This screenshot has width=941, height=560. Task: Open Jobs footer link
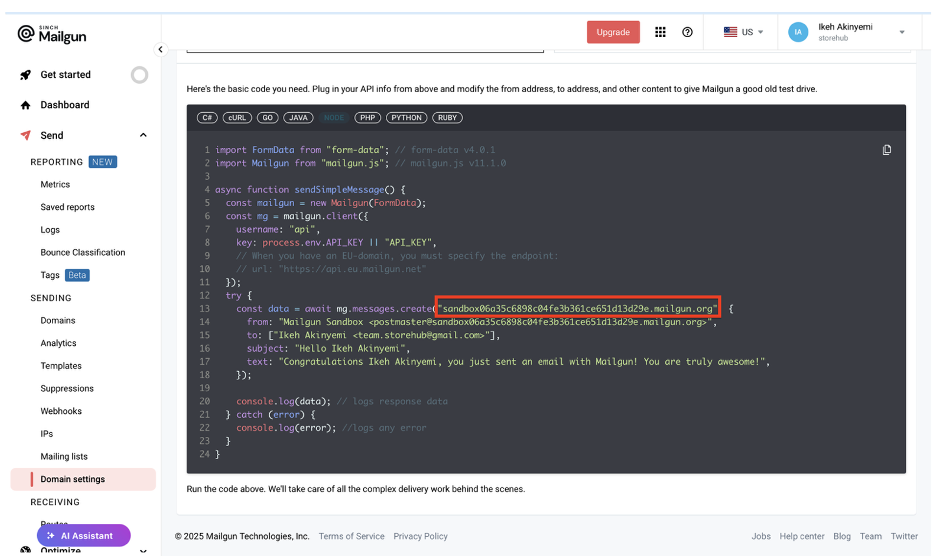[x=761, y=536]
